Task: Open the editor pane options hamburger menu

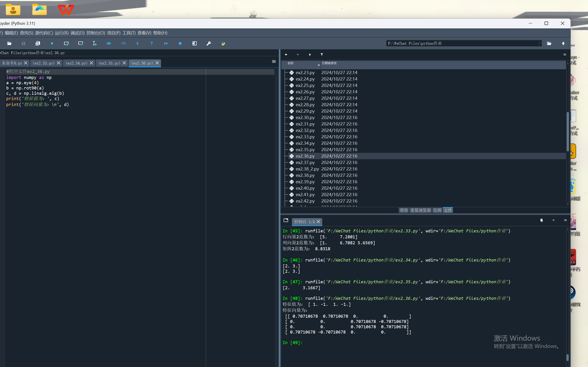Action: (x=274, y=62)
